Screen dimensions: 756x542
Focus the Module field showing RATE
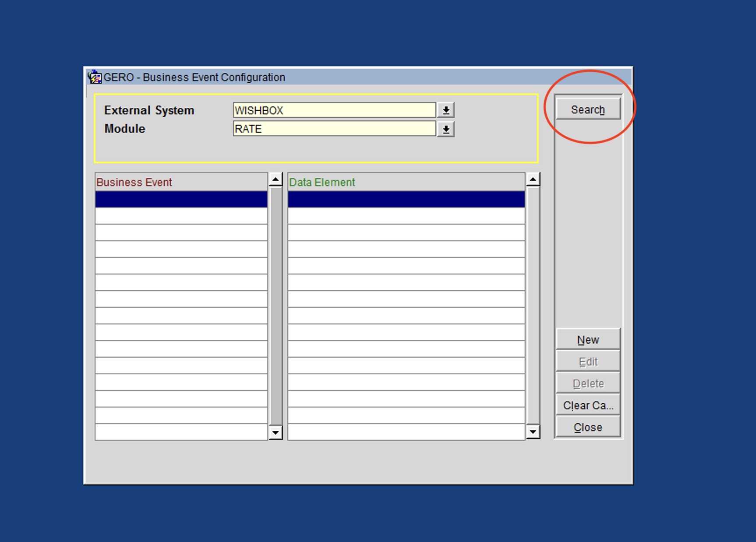click(334, 129)
